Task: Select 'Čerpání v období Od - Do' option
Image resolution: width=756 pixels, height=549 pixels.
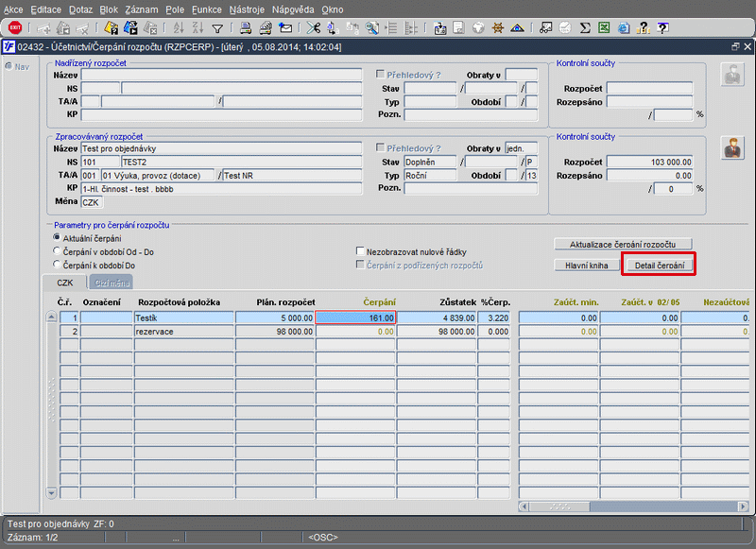Action: click(x=57, y=251)
